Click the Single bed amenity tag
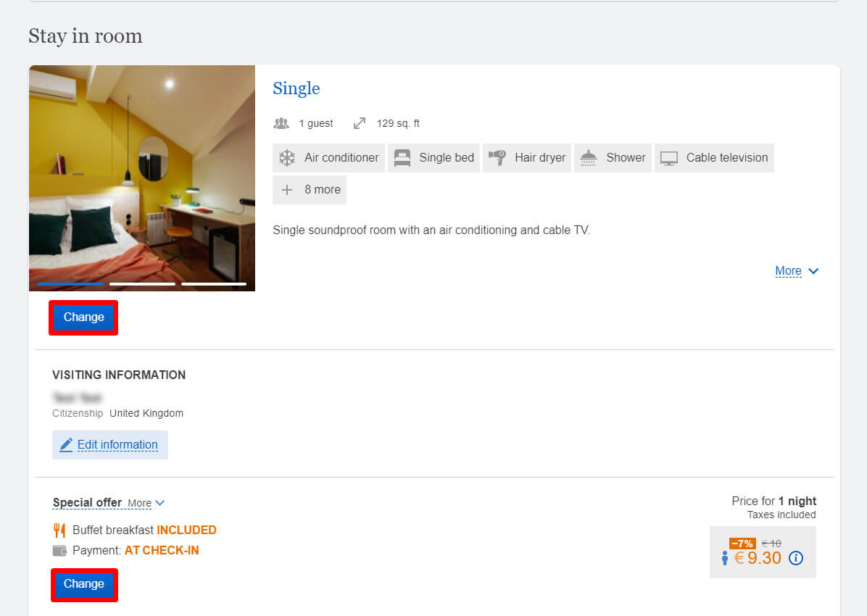Screen dimensions: 867x616 [x=433, y=158]
